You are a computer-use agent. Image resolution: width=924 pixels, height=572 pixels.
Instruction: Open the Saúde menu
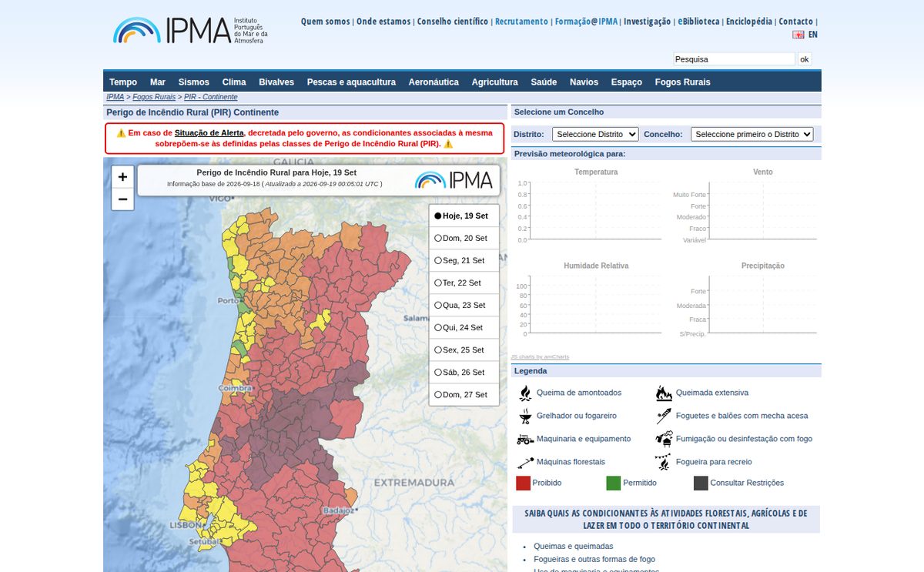(x=544, y=82)
